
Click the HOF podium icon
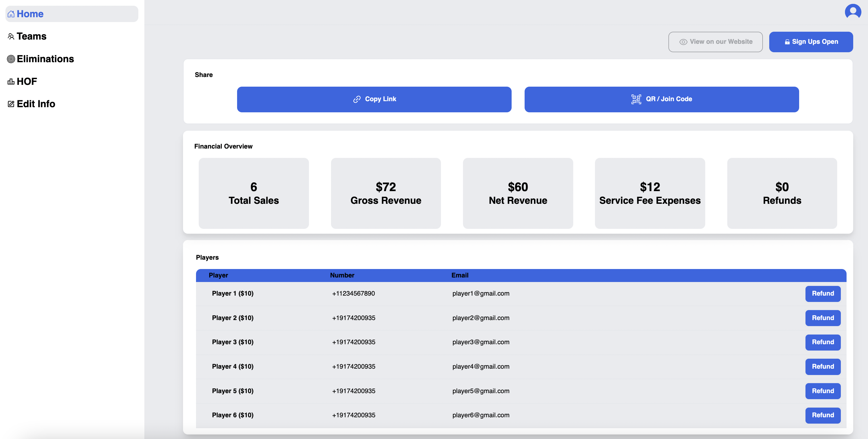click(11, 82)
